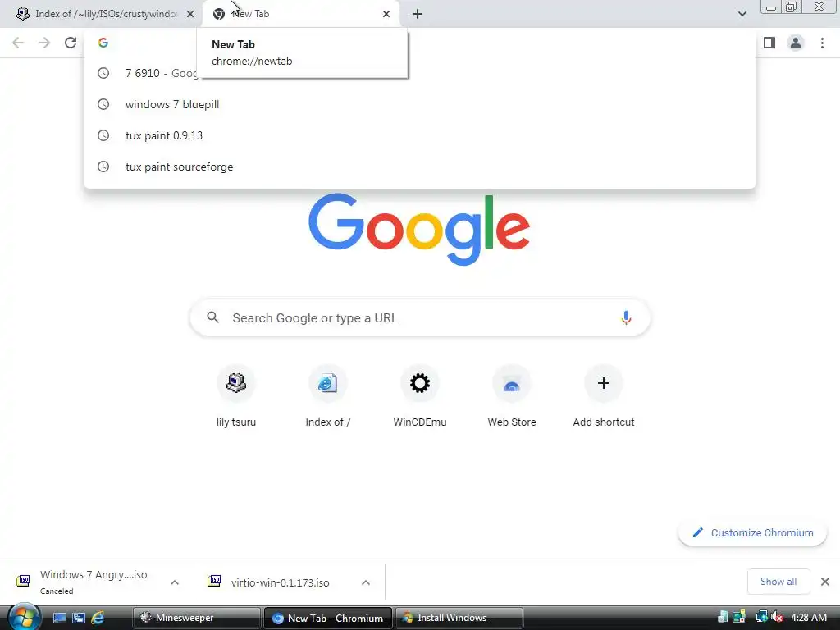Click the Safely Remove Hardware tray icon
840x630 pixels.
(723, 618)
